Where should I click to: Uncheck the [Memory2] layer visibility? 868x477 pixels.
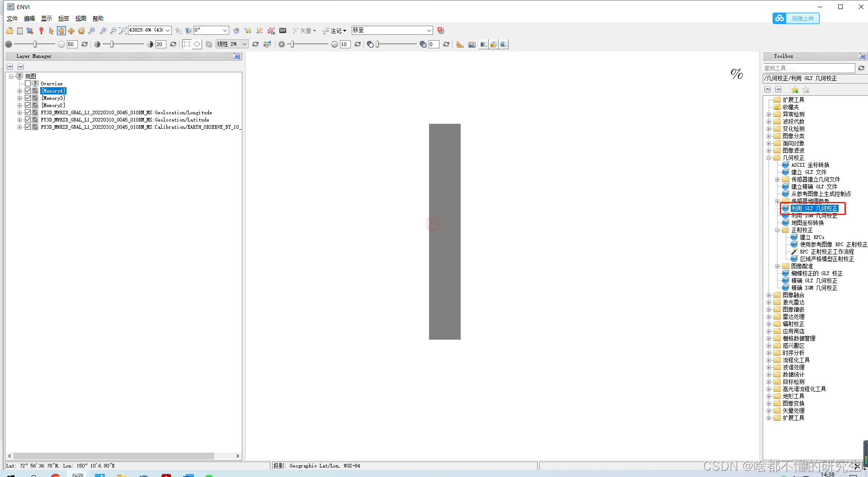click(x=28, y=105)
